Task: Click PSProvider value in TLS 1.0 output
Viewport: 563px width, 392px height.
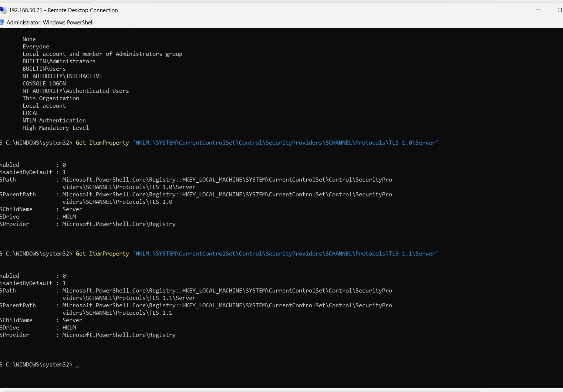Action: [x=119, y=224]
